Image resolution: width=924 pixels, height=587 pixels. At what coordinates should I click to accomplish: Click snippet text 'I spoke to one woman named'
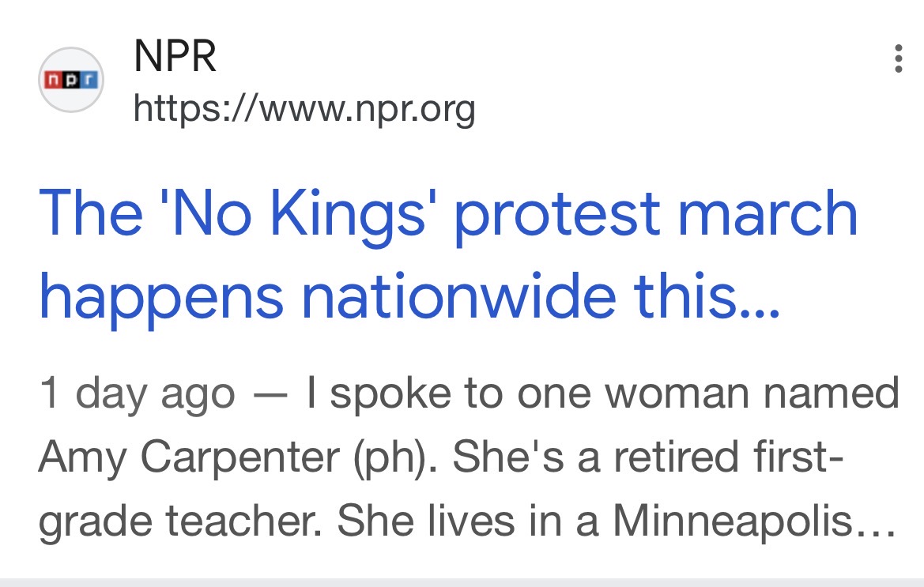pos(603,393)
